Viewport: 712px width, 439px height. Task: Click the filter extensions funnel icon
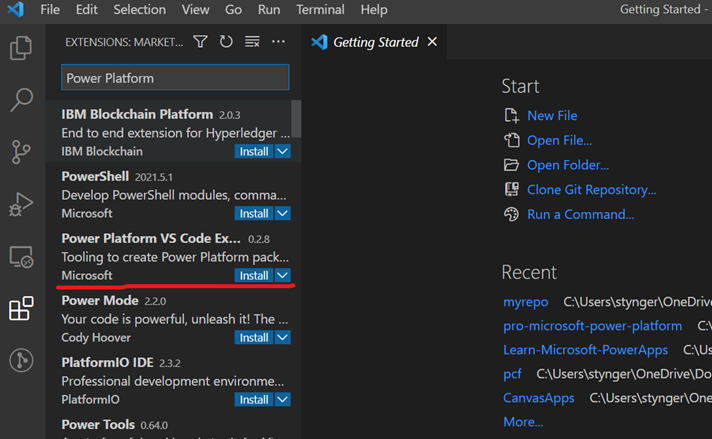tap(200, 42)
